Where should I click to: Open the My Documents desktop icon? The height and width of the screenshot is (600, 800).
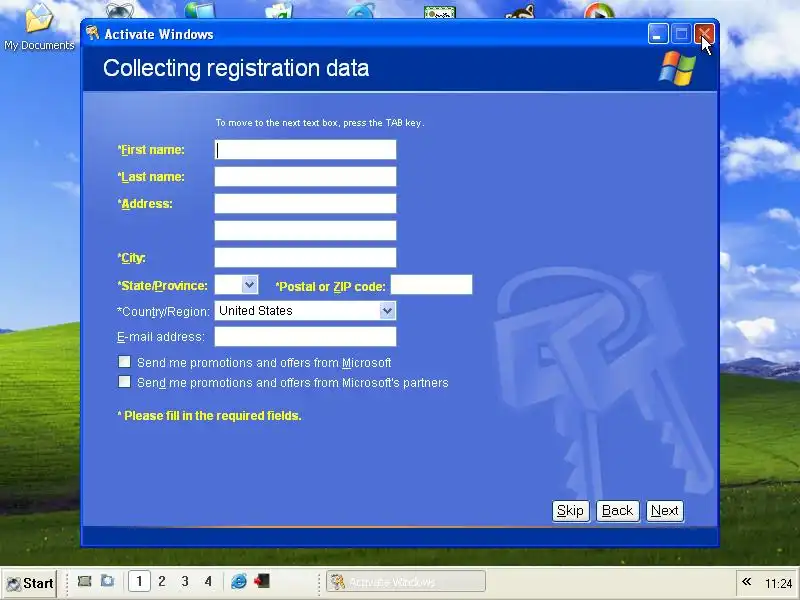pos(39,27)
